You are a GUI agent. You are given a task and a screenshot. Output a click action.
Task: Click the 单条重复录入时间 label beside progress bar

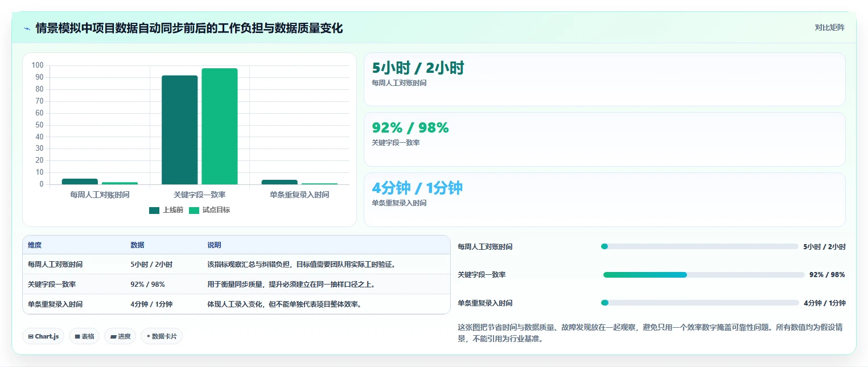(485, 303)
